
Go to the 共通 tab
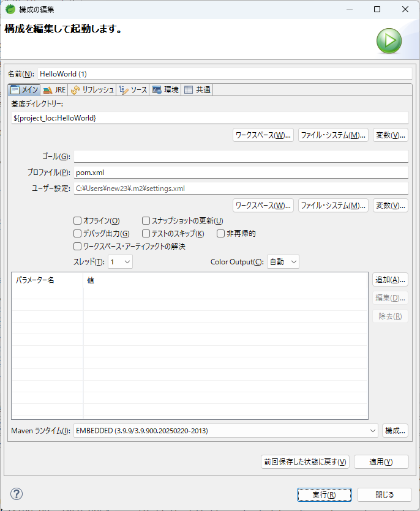click(x=197, y=90)
